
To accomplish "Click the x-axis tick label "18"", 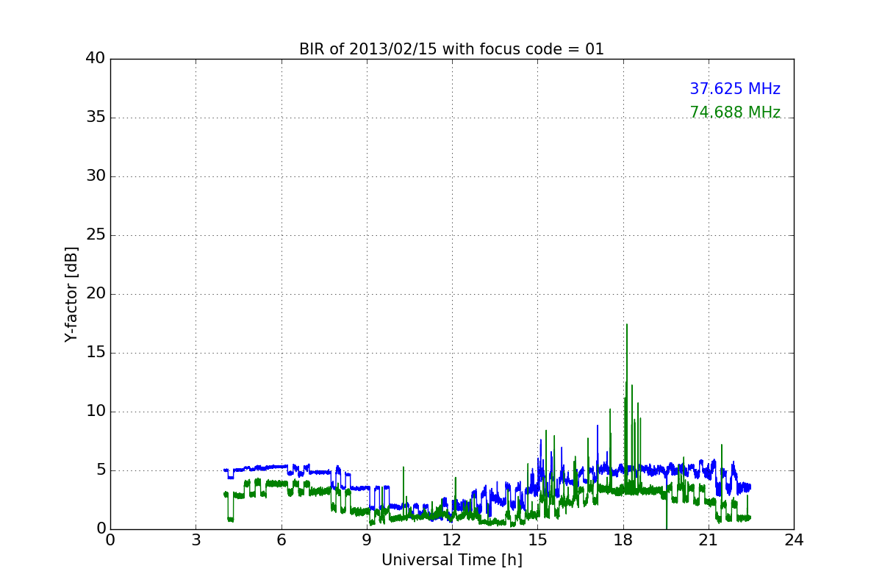I will 623,540.
